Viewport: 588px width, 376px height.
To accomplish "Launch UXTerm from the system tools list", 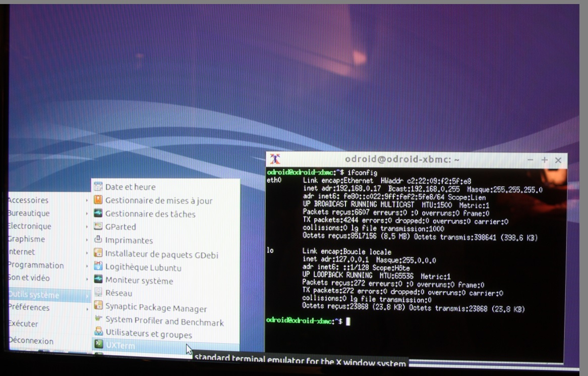I will 121,346.
